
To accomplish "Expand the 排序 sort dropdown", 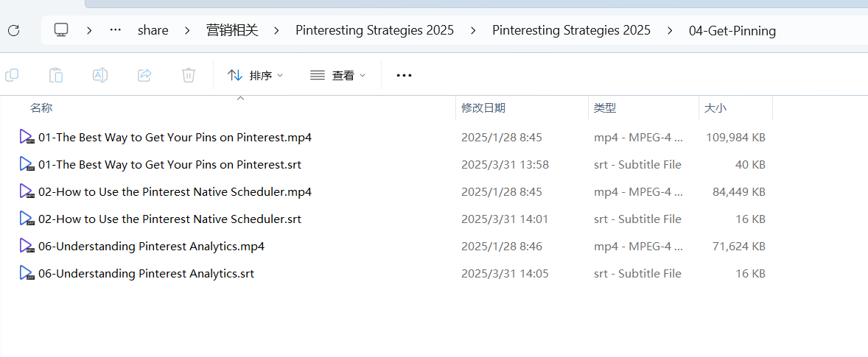I will (x=256, y=75).
